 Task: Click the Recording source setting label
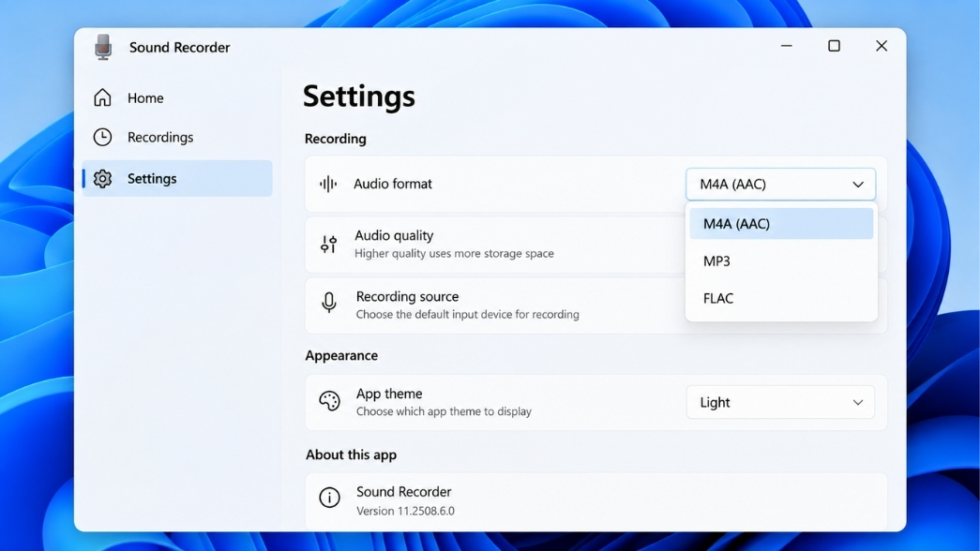(x=408, y=296)
